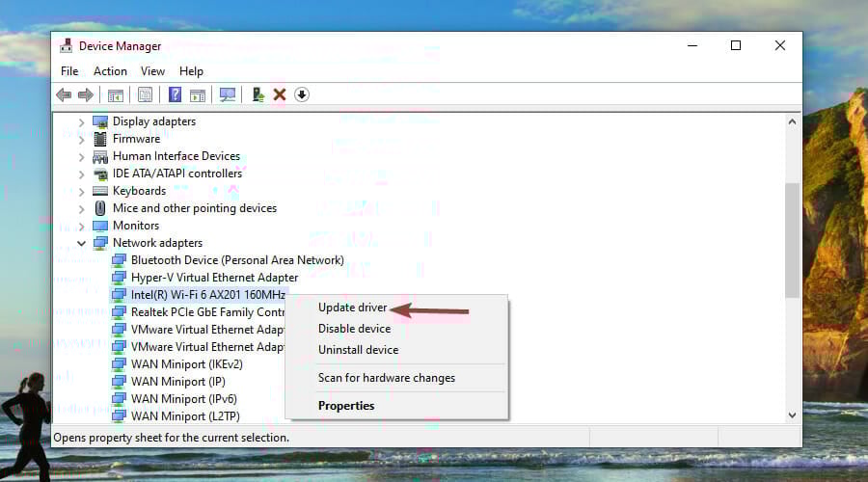Close the Device Manager window
Image resolution: width=868 pixels, height=482 pixels.
tap(779, 45)
